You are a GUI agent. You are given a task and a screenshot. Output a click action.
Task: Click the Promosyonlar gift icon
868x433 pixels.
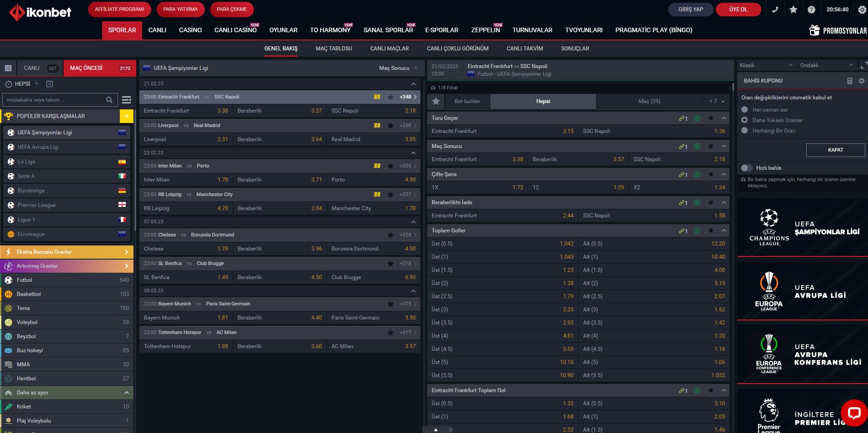pyautogui.click(x=814, y=30)
